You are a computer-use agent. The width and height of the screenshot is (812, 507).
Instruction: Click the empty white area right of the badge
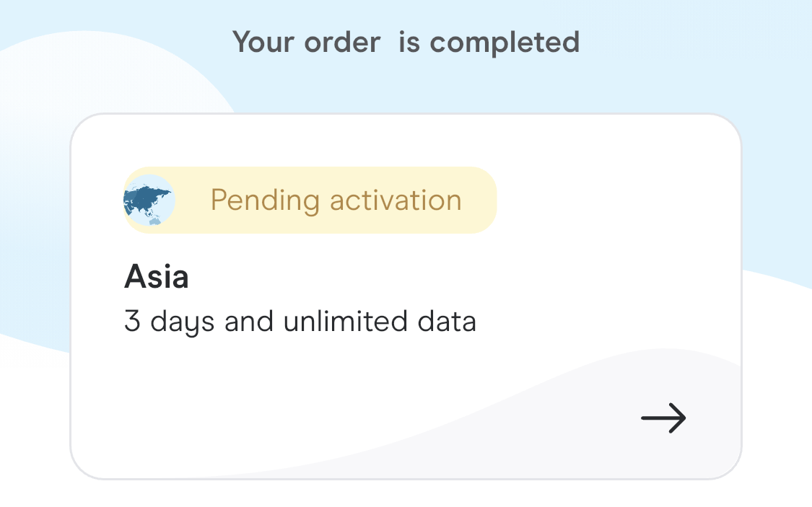coord(614,200)
